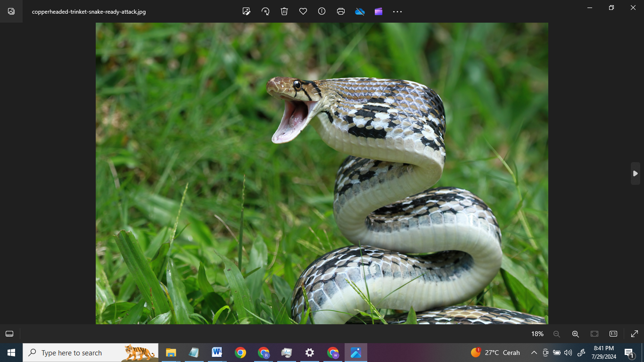Viewport: 644px width, 362px height.
Task: Open the Edit image tool
Action: [x=246, y=11]
